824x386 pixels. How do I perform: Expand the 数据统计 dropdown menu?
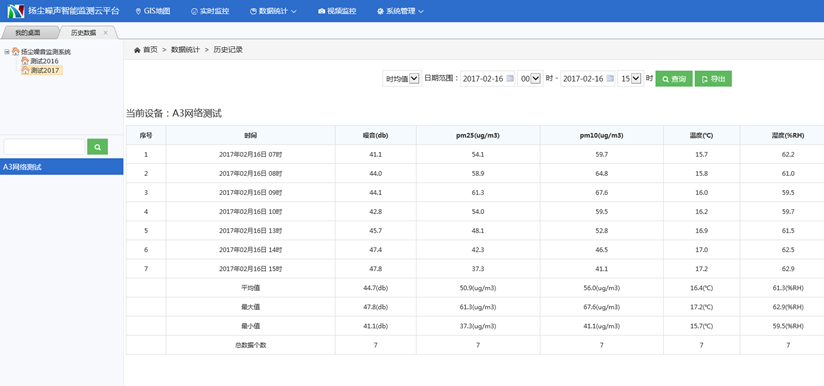(x=273, y=11)
